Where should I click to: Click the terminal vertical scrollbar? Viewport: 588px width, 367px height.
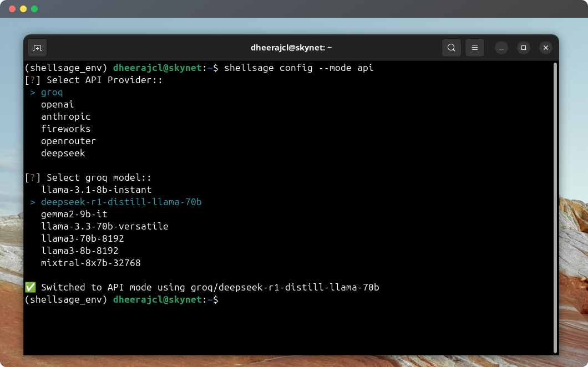(555, 208)
